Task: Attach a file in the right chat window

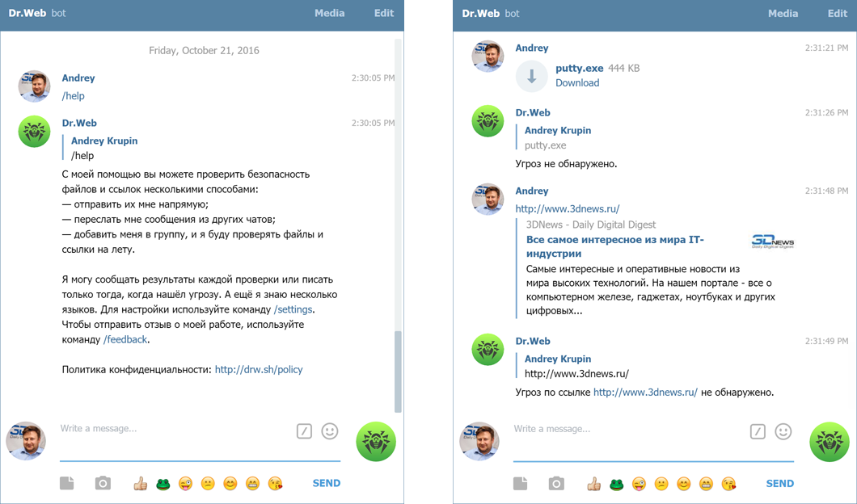Action: point(521,483)
